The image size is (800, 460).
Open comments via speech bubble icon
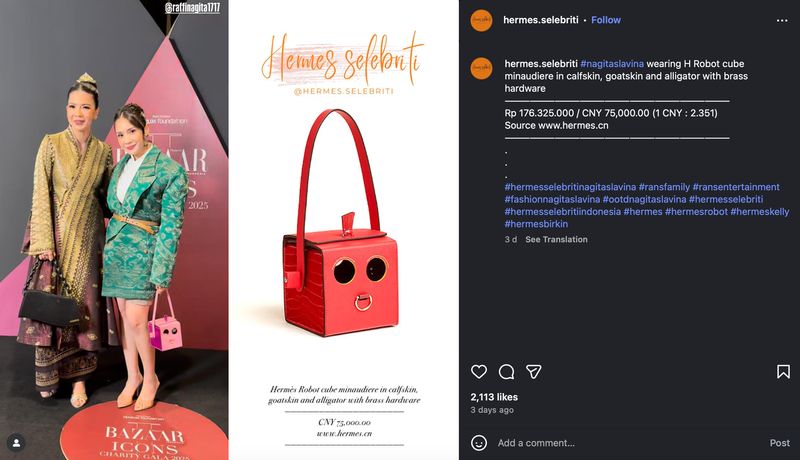[506, 372]
